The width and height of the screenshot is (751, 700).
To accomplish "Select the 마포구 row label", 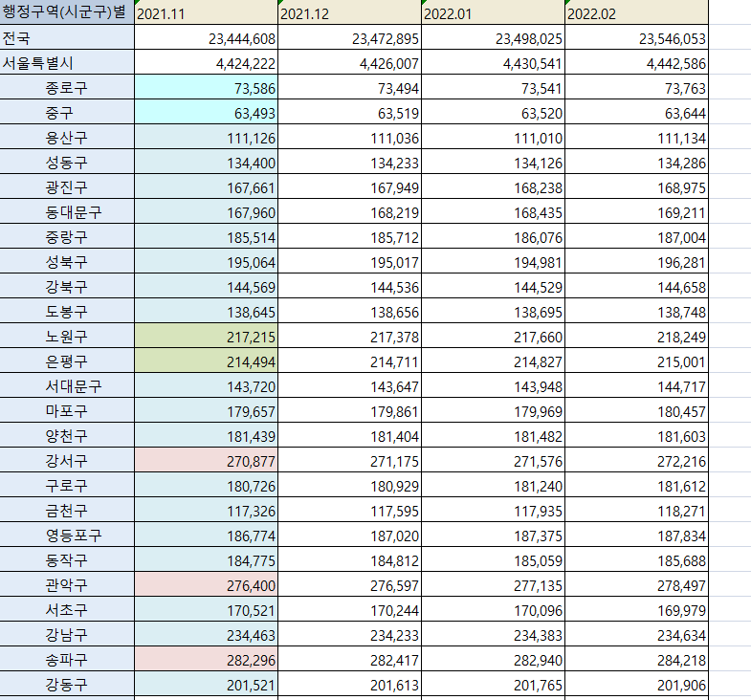I will click(67, 410).
